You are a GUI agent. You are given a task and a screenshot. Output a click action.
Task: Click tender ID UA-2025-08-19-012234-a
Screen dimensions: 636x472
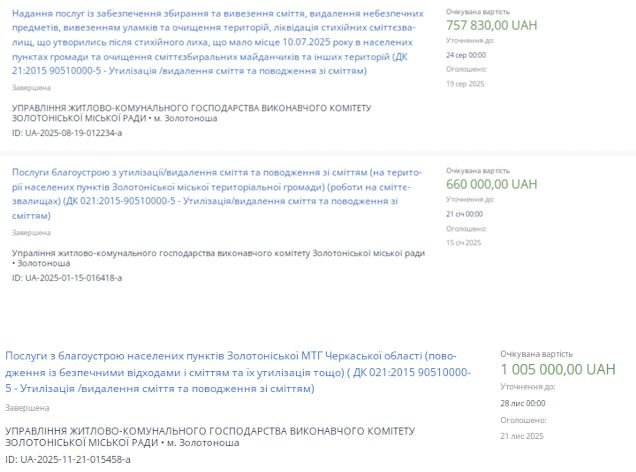[x=66, y=132]
